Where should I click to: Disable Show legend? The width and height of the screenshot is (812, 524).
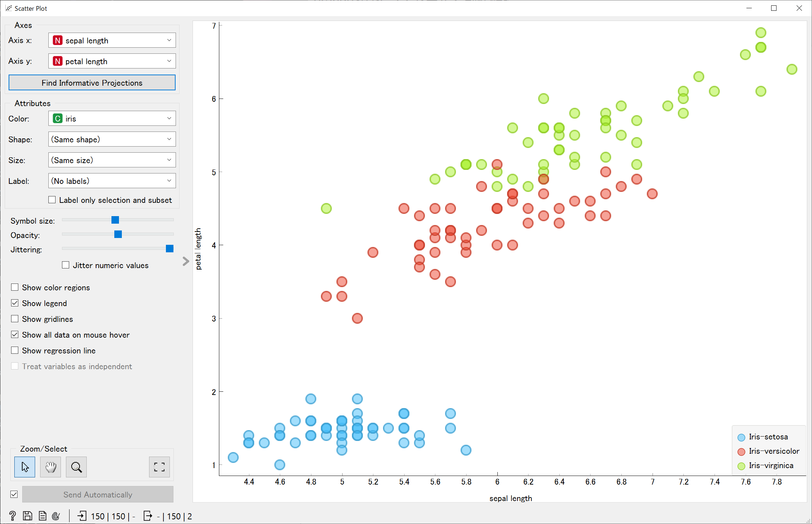point(15,303)
